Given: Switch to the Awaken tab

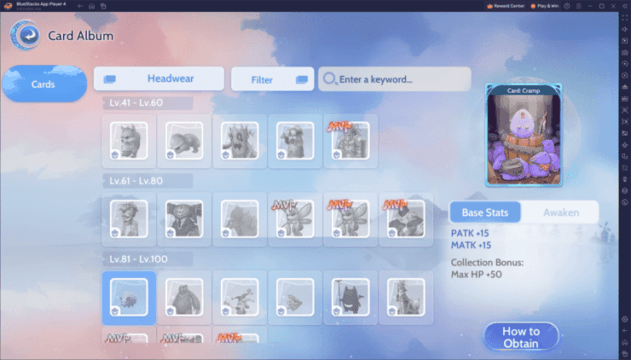Looking at the screenshot, I should coord(560,212).
